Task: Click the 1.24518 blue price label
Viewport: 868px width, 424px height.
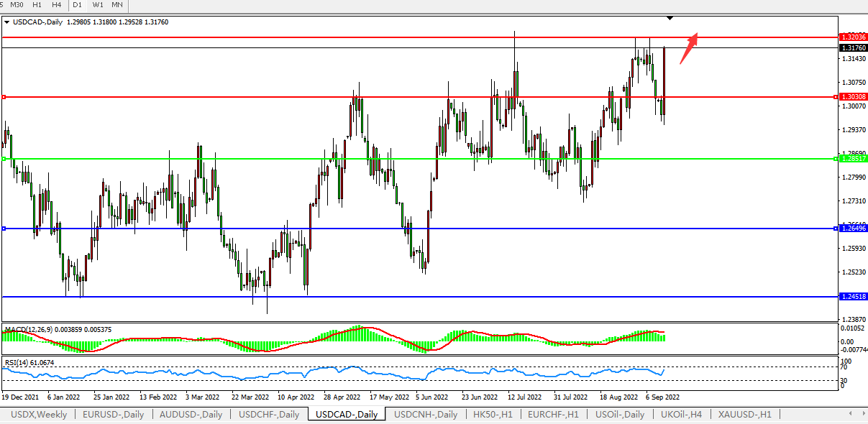Action: 852,296
